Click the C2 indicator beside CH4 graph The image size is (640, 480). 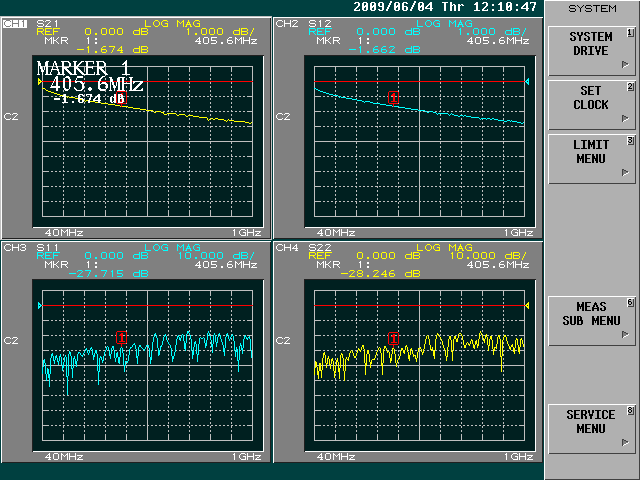pos(283,341)
